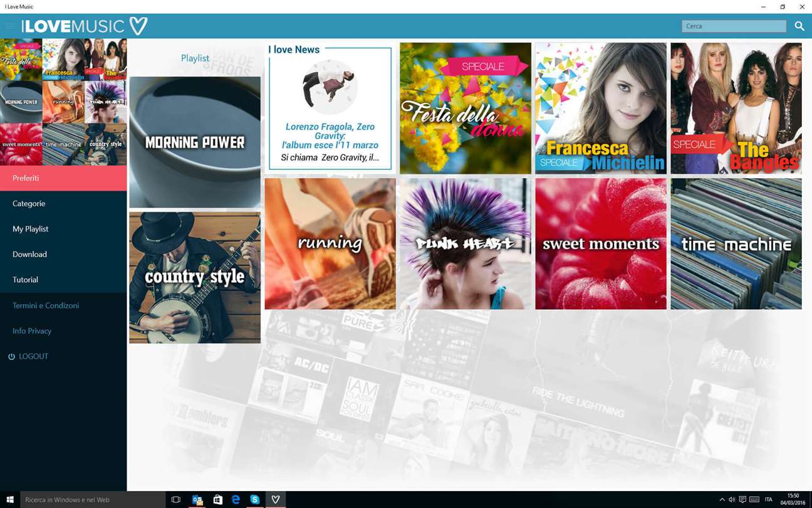The image size is (812, 508).
Task: Click the circular news photo in I love News
Action: (330, 87)
